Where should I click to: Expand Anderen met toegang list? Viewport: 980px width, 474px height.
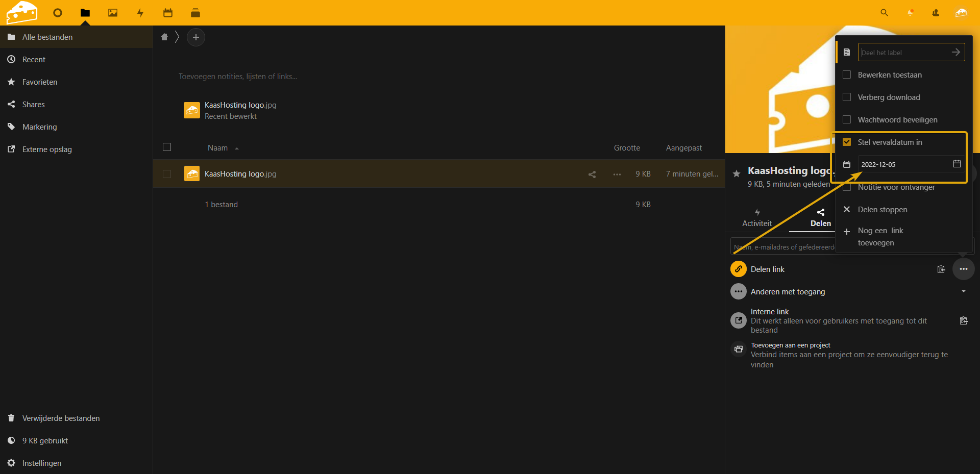pos(963,291)
